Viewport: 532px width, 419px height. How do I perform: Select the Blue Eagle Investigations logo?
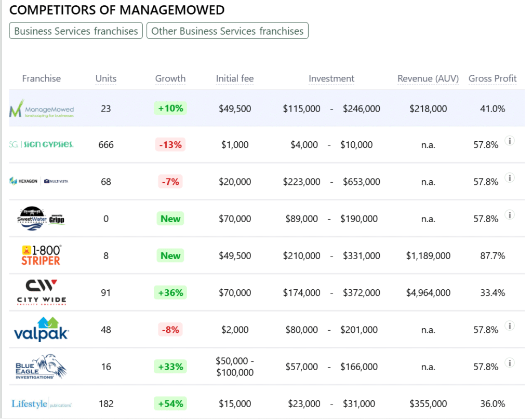point(42,367)
